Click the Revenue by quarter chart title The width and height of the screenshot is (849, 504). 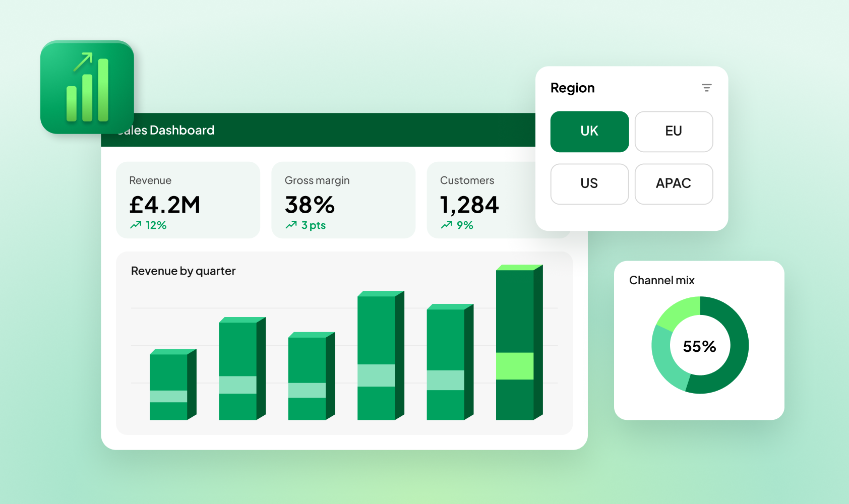[184, 271]
